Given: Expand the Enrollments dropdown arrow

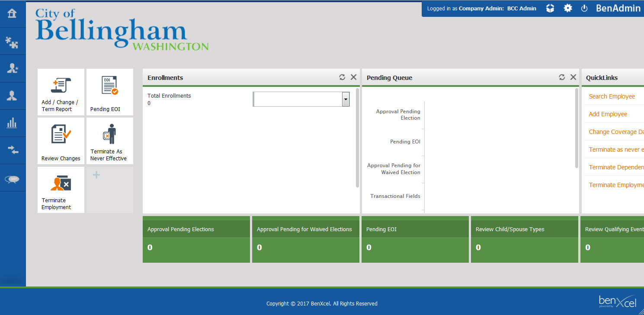Looking at the screenshot, I should click(x=346, y=99).
